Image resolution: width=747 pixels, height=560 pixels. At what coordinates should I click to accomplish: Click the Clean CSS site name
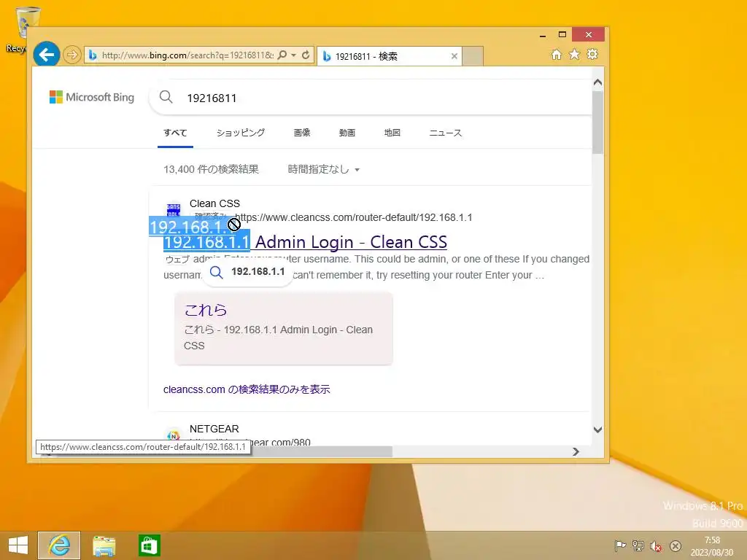point(215,204)
